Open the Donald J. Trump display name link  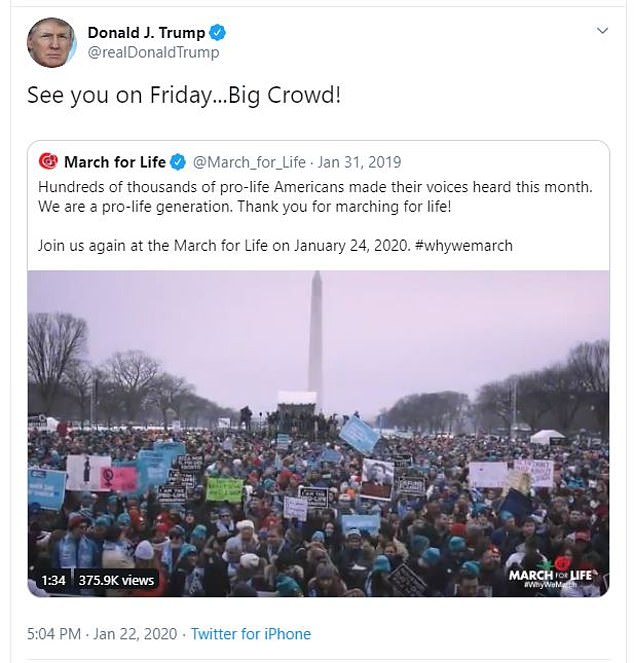click(145, 33)
